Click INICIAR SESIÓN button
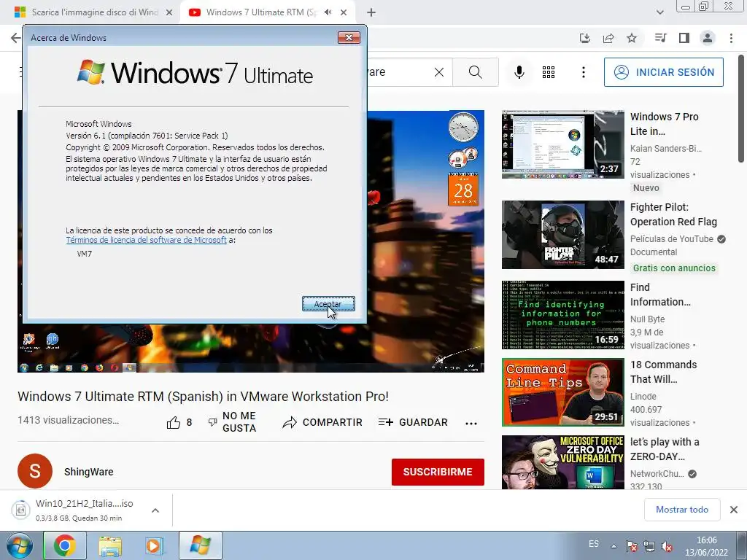Screen dimensions: 747x560 (664, 72)
